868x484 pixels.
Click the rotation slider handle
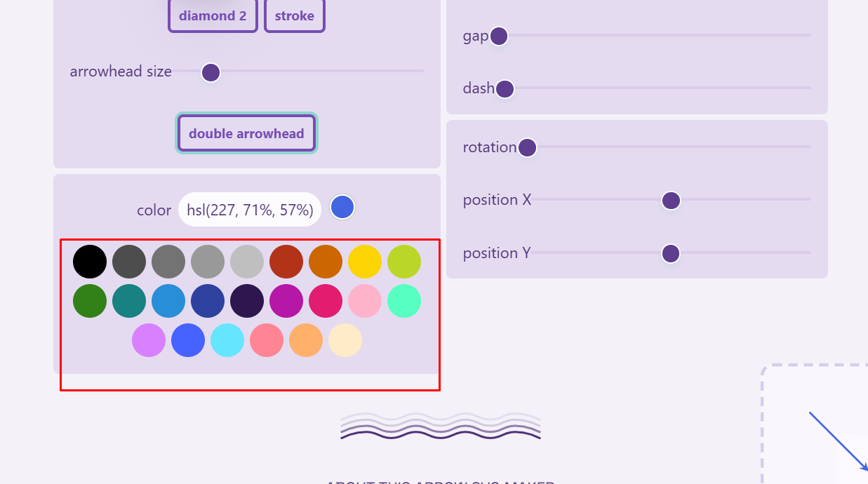click(527, 147)
